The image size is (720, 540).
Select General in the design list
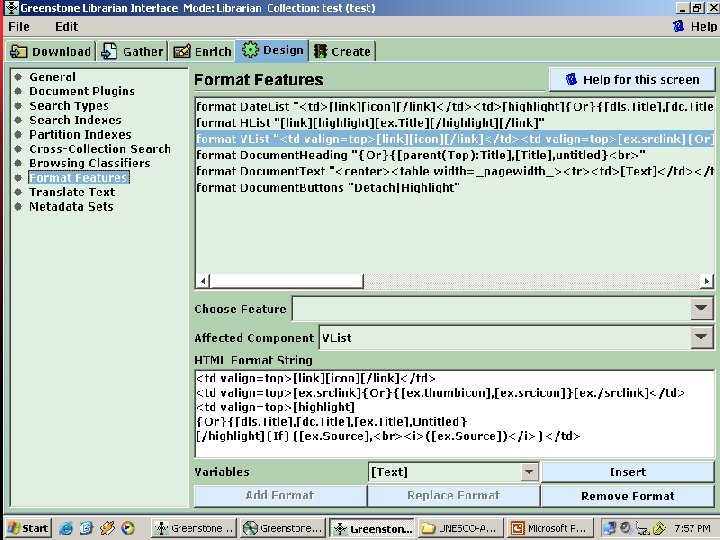click(x=52, y=77)
